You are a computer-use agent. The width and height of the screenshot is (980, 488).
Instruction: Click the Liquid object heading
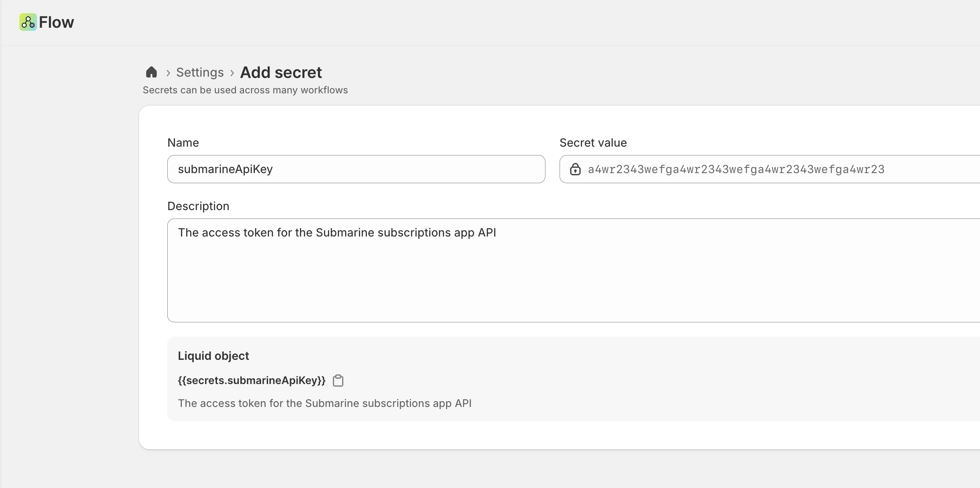coord(214,356)
